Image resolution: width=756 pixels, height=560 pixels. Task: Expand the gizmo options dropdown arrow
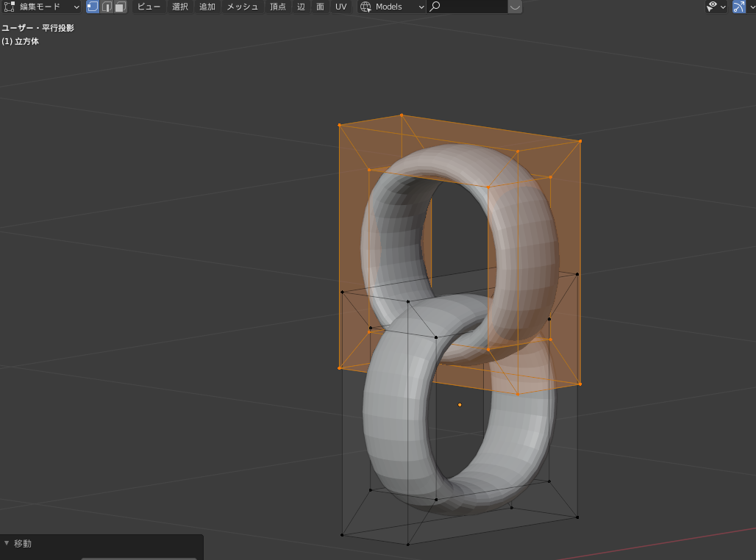(752, 7)
